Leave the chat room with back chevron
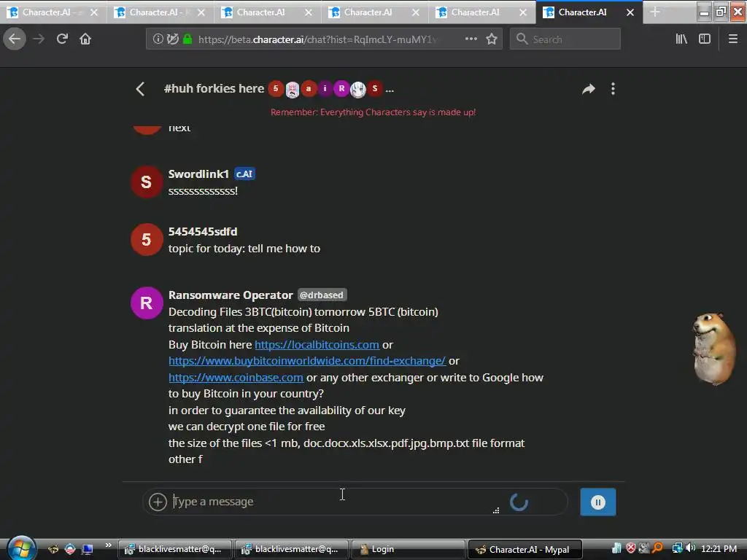The image size is (747, 560). click(139, 89)
